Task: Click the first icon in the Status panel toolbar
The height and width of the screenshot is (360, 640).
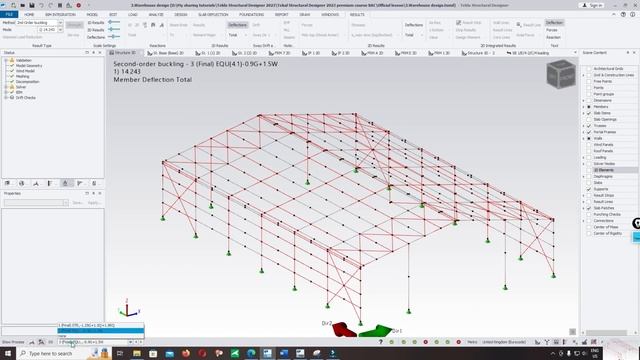Action: coord(7,183)
